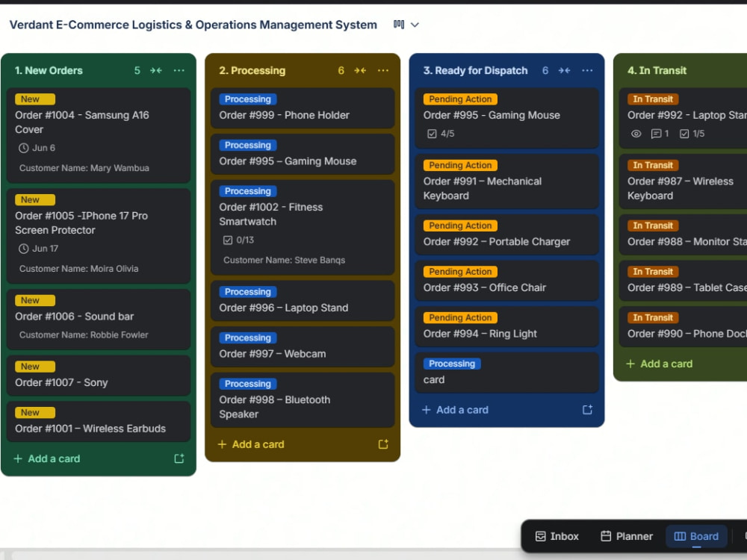Open Order #996 Laptop Stand card
This screenshot has width=747, height=560.
pyautogui.click(x=303, y=300)
